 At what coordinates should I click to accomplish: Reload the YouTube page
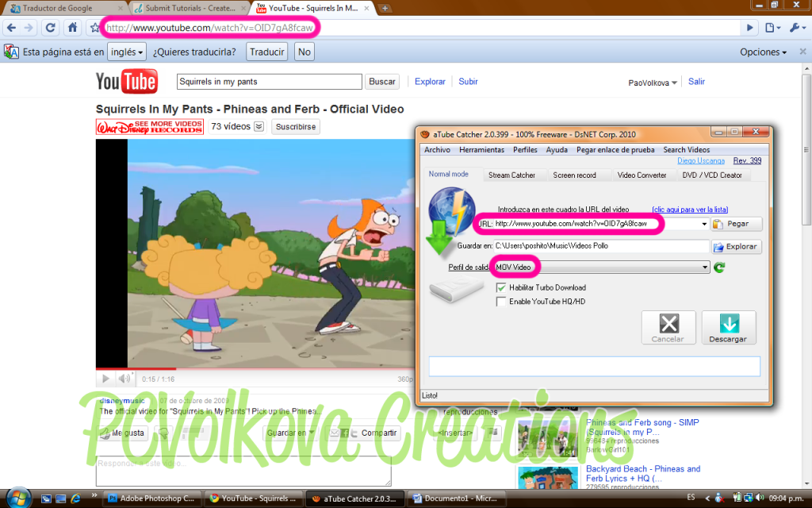click(50, 28)
